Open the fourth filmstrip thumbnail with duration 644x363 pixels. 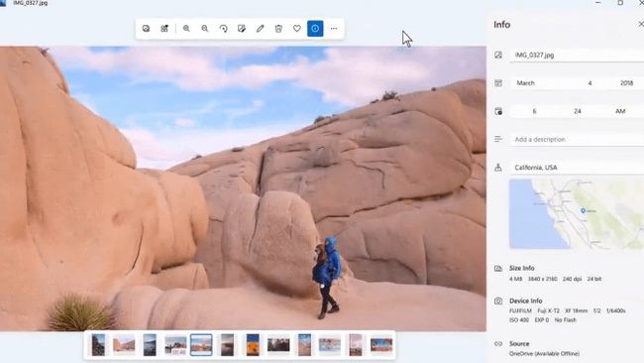click(x=175, y=344)
